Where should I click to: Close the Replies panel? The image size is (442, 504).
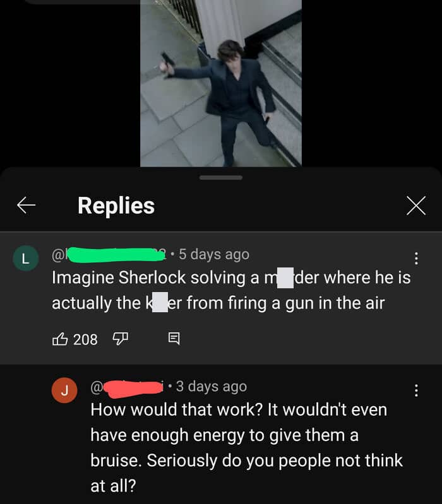pyautogui.click(x=416, y=206)
